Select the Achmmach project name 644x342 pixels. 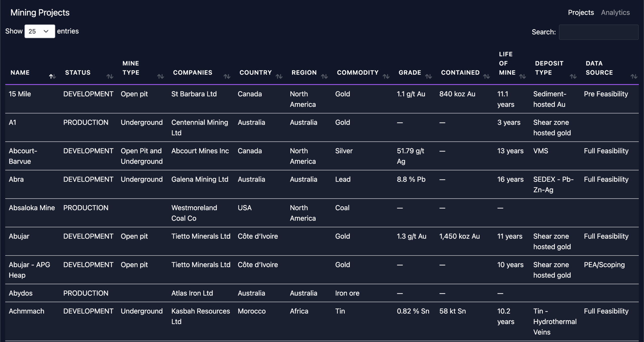[x=27, y=311]
